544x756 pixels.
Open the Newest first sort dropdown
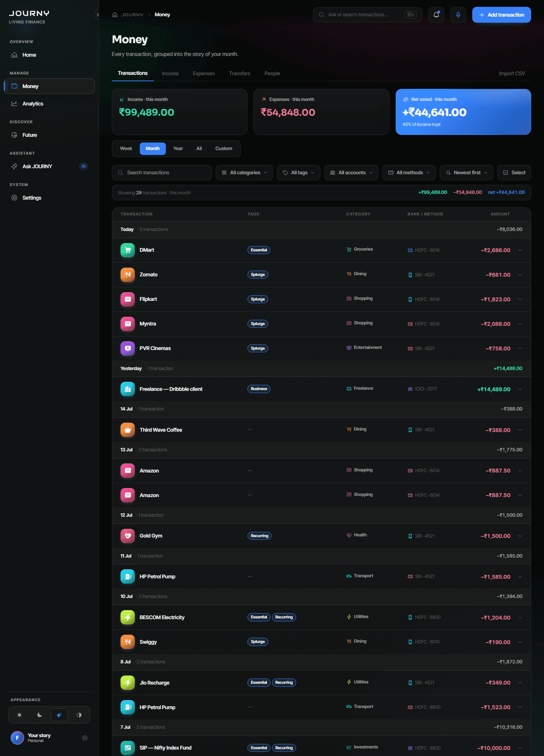(467, 173)
